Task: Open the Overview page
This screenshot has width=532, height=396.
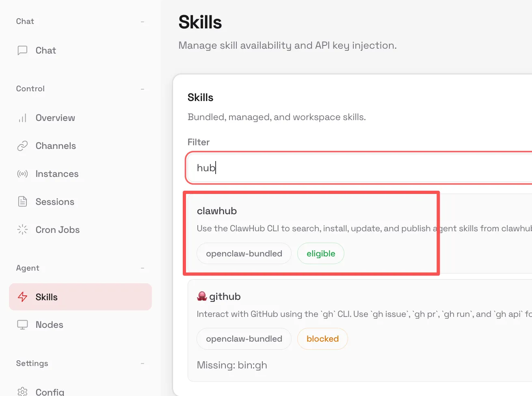Action: [x=55, y=118]
